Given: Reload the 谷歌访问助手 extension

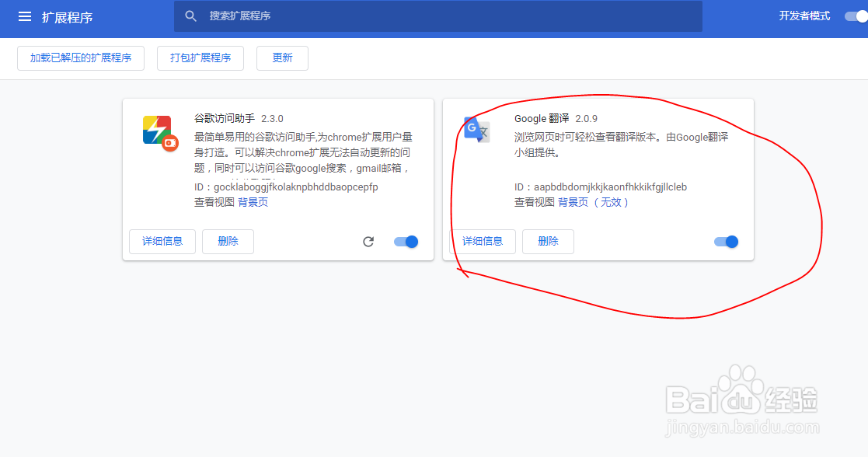Looking at the screenshot, I should click(x=368, y=242).
